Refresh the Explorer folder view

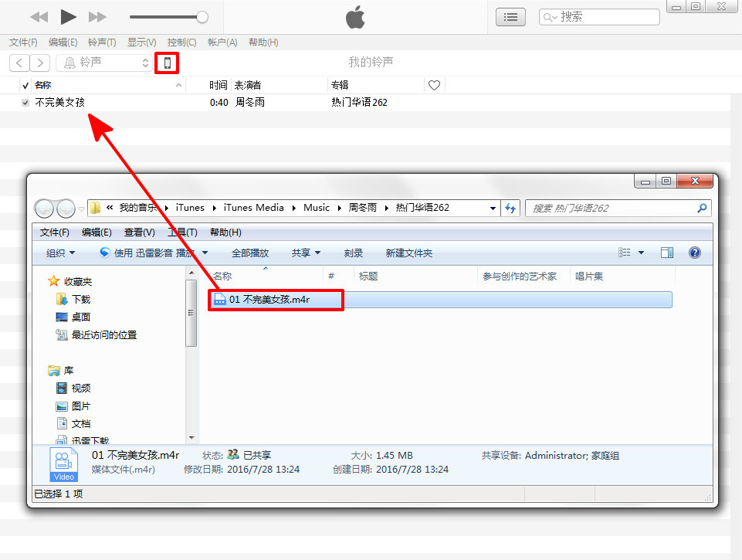[x=510, y=209]
